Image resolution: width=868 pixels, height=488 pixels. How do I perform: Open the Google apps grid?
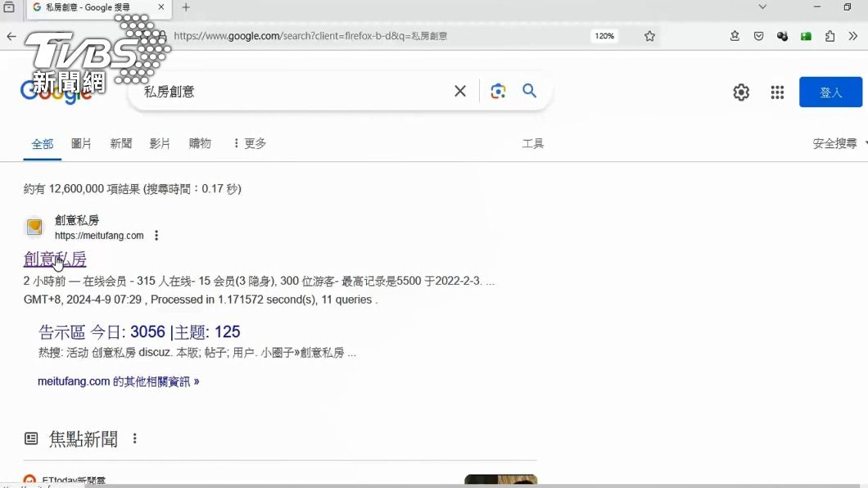coord(777,92)
